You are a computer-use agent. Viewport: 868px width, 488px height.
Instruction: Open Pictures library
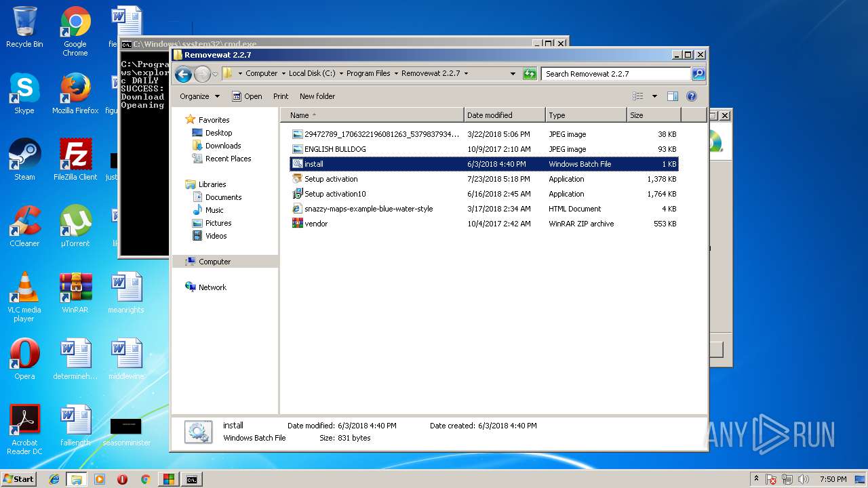pos(218,223)
